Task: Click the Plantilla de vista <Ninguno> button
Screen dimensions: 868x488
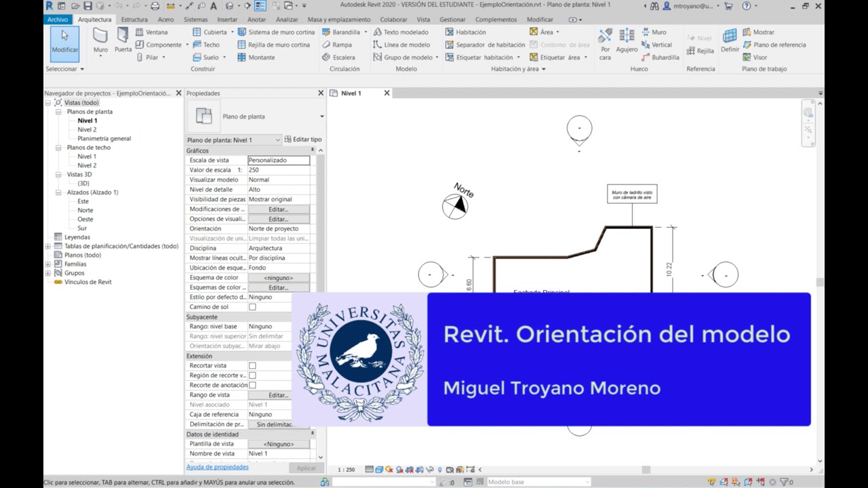Action: (x=279, y=444)
